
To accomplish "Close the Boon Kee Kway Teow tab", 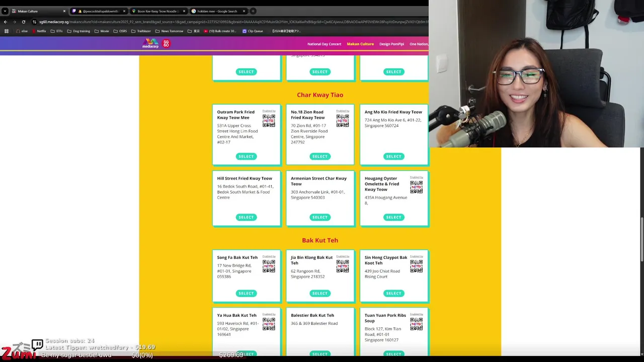I will coord(184,11).
